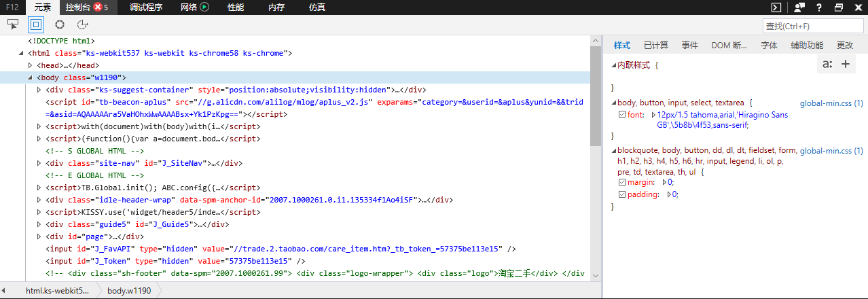This screenshot has height=299, width=868.
Task: Expand the idle-header-wrap div node
Action: pos(39,200)
